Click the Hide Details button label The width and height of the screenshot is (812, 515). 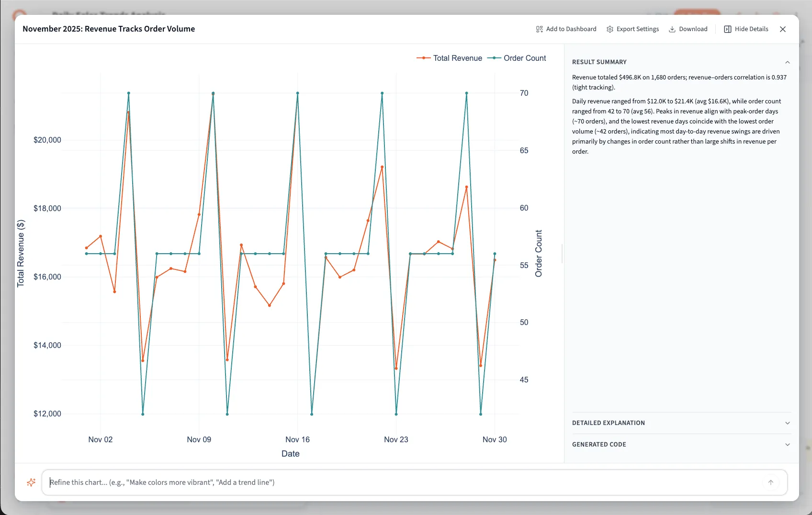coord(751,29)
